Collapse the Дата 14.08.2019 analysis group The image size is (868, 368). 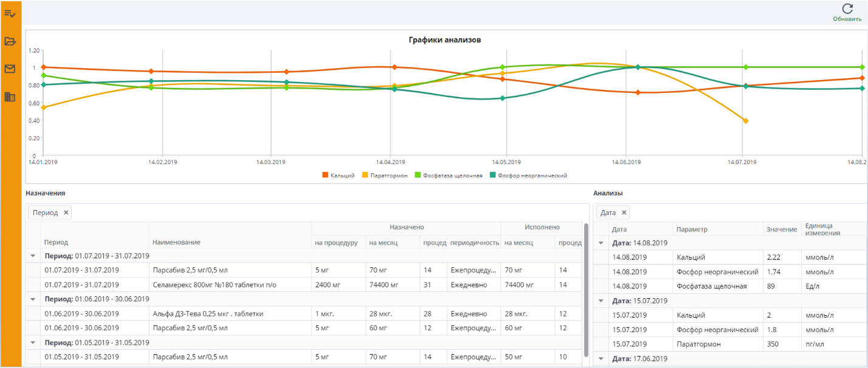click(601, 243)
